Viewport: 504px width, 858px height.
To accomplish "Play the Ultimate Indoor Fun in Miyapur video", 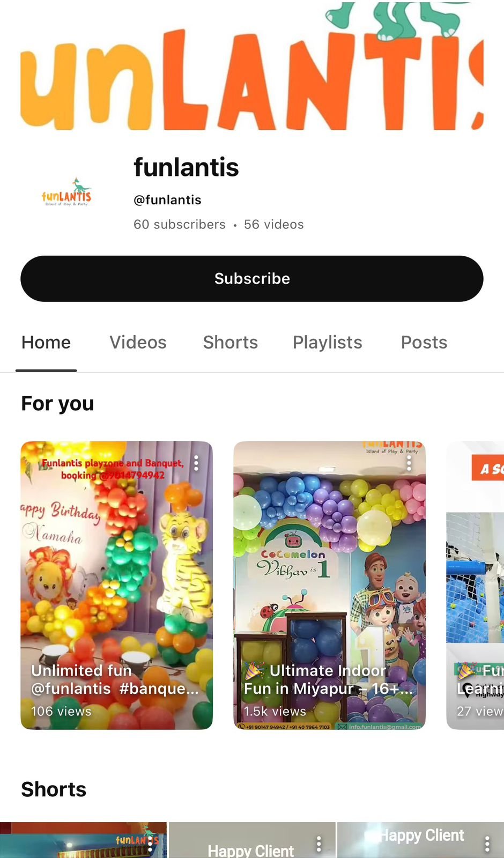I will 329,585.
